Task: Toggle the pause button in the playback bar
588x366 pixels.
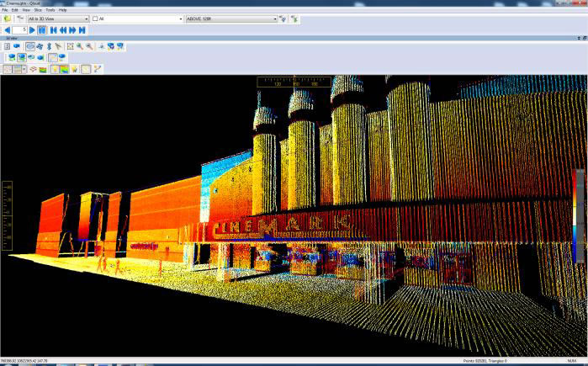Action: click(x=42, y=30)
